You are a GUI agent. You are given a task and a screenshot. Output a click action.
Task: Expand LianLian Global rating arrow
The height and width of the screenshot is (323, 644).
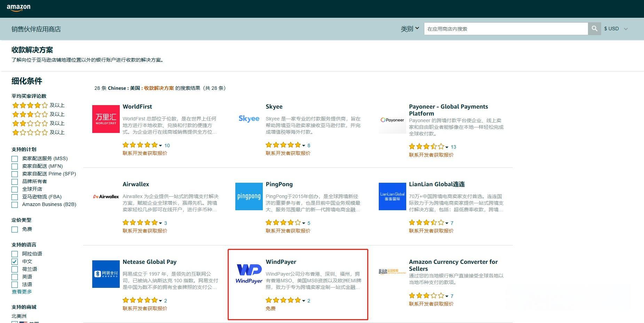(x=447, y=223)
